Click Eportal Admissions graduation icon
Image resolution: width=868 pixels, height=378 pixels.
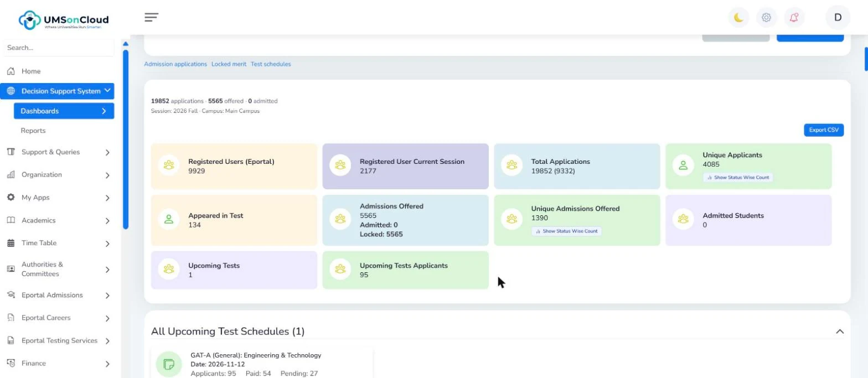point(11,295)
